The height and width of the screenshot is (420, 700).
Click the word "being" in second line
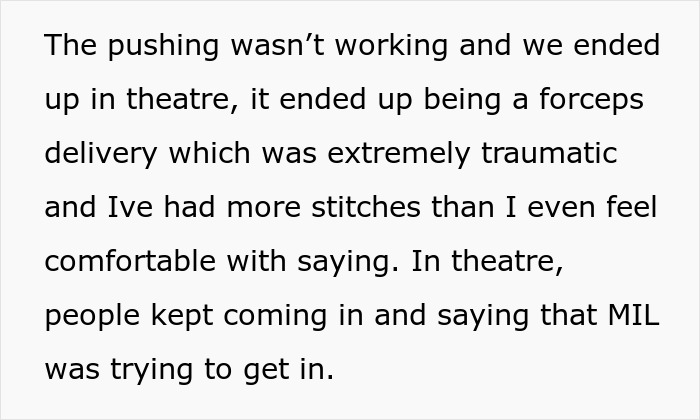tap(462, 100)
